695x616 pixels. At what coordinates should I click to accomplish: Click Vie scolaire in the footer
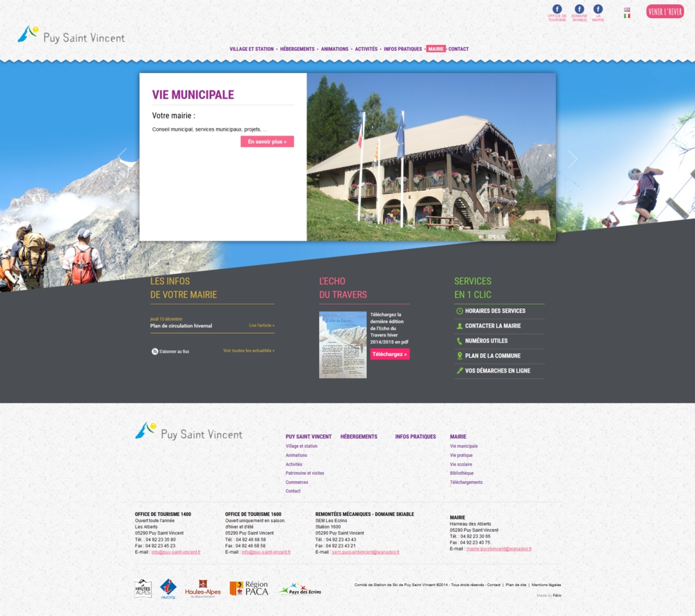pos(461,464)
